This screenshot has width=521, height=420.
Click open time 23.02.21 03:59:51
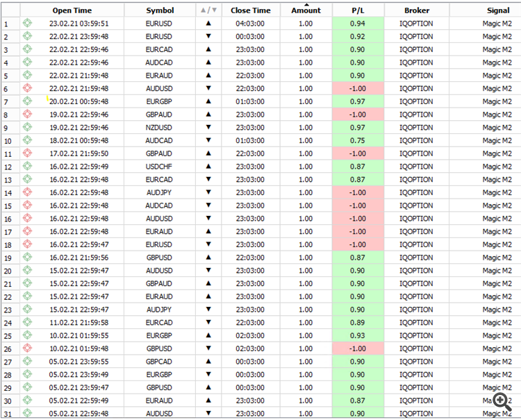coord(78,24)
